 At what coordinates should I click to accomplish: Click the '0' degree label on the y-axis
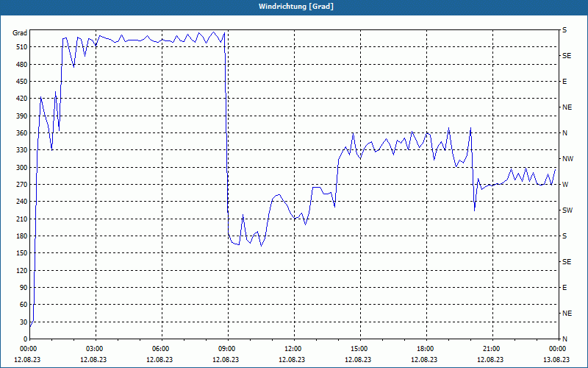click(x=25, y=339)
